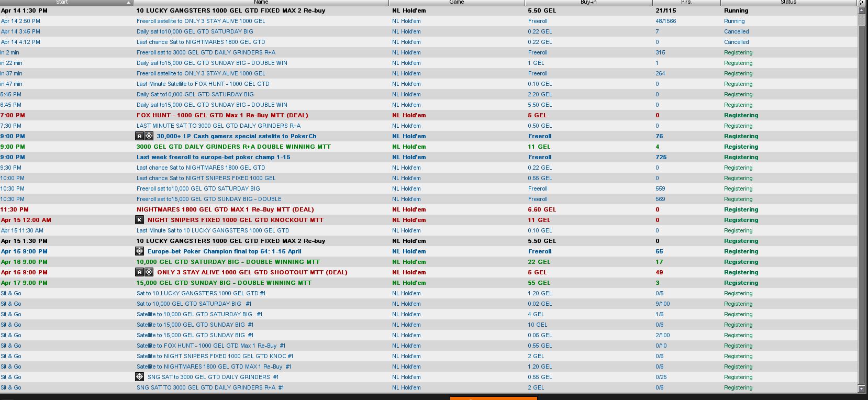868x400 pixels.
Task: Sort tournaments by the Plrs. column header
Action: pyautogui.click(x=686, y=3)
